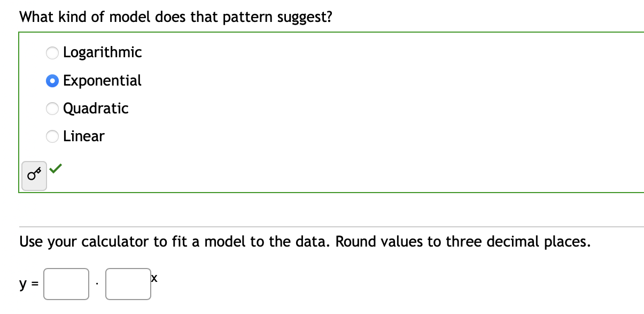
Task: Click the question text about the model pattern
Action: click(175, 17)
